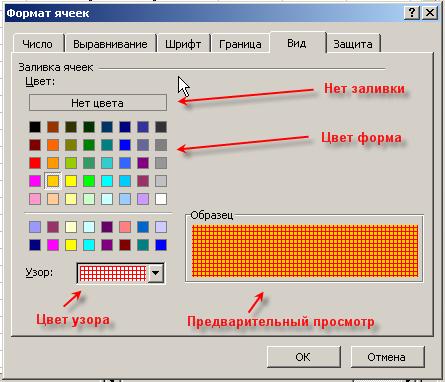Click the Образец preview sample area
The width and height of the screenshot is (445, 382).
305,251
